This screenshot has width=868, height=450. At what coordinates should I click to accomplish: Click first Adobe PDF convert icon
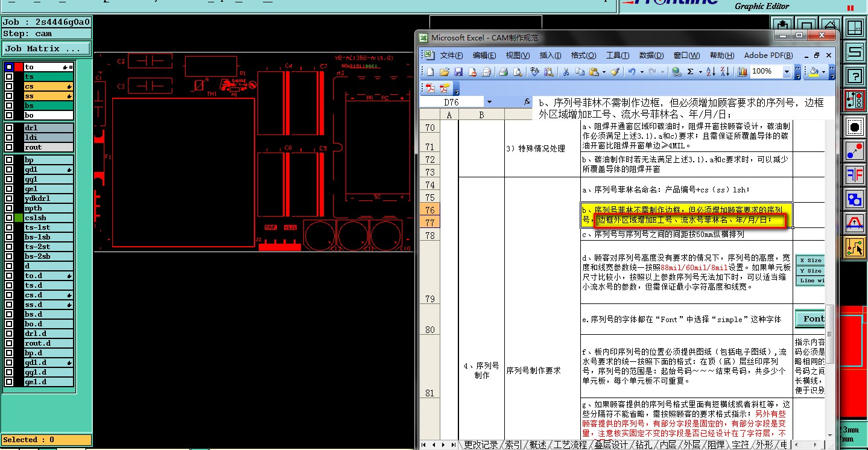430,88
